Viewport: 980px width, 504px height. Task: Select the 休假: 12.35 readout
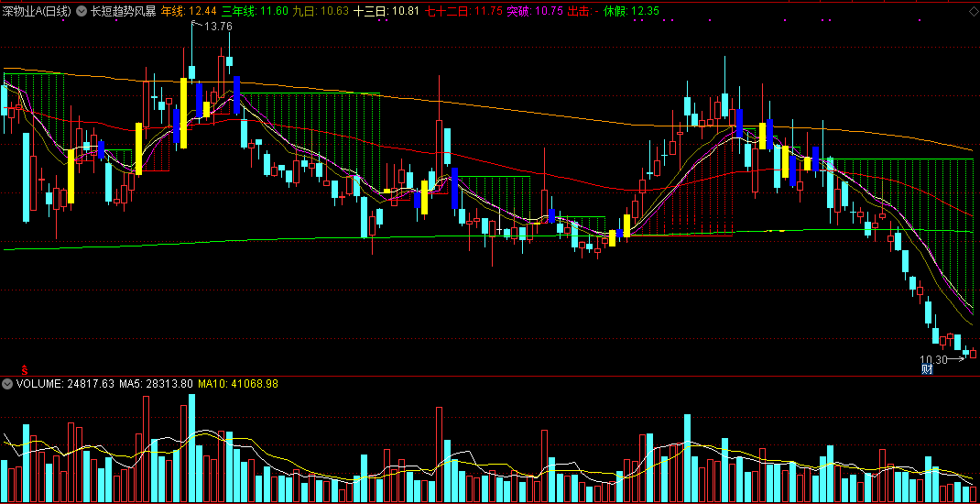(x=633, y=11)
